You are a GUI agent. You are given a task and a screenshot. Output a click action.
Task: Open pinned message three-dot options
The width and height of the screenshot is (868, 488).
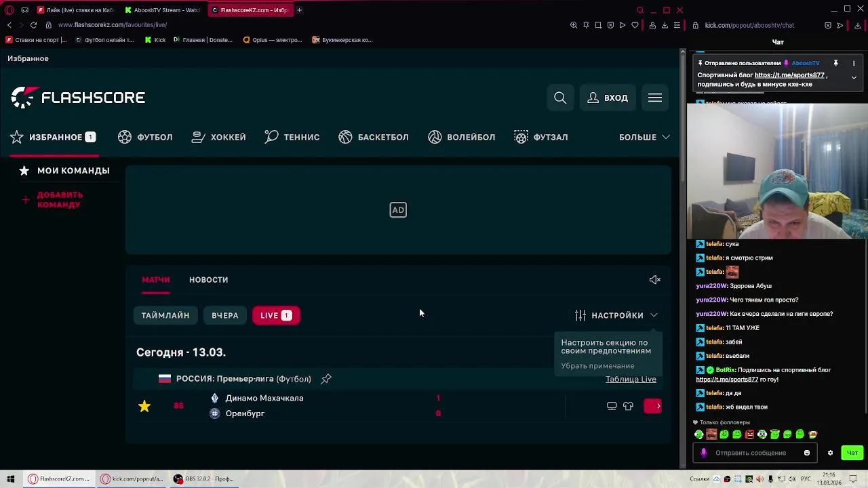(854, 63)
